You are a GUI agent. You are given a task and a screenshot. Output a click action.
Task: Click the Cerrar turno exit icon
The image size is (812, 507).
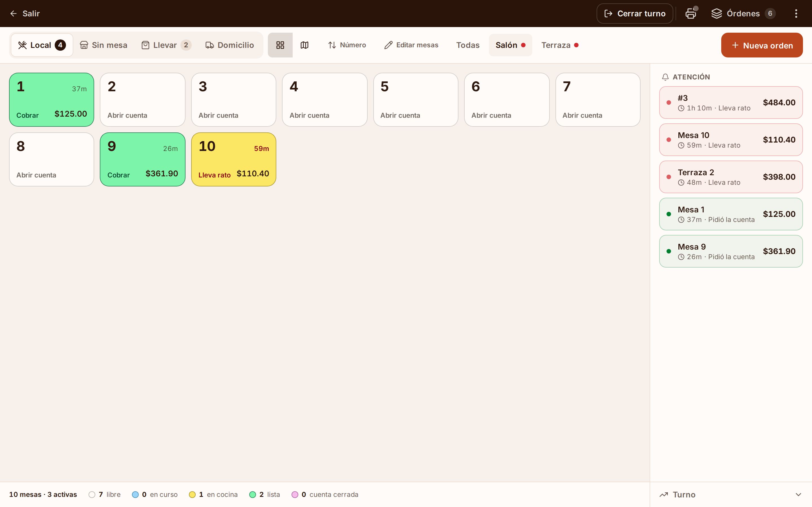608,14
